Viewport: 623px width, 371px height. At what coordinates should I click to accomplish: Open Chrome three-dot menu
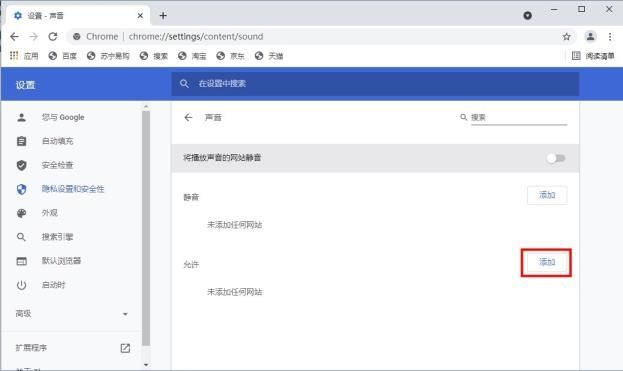pyautogui.click(x=610, y=37)
